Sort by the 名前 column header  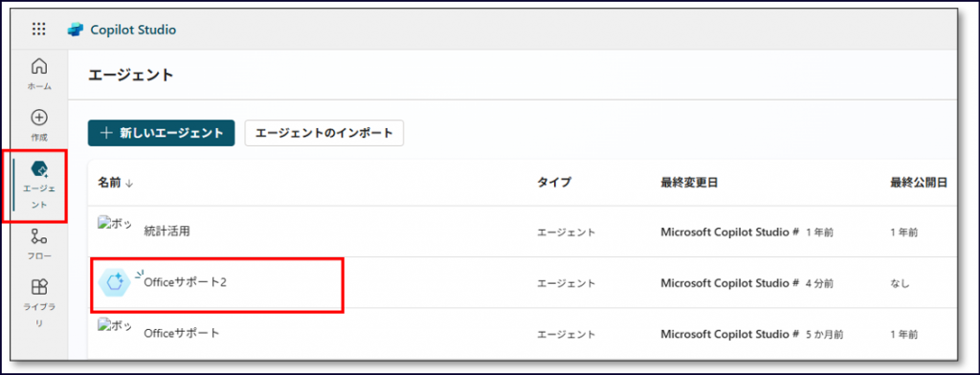tap(116, 183)
